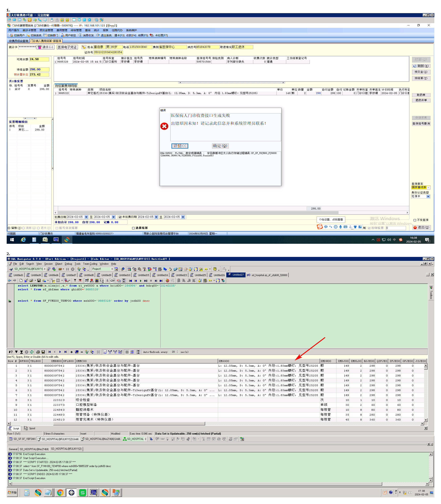Click the refresh icon in results toolbar
The height and width of the screenshot is (504, 441).
click(x=32, y=352)
